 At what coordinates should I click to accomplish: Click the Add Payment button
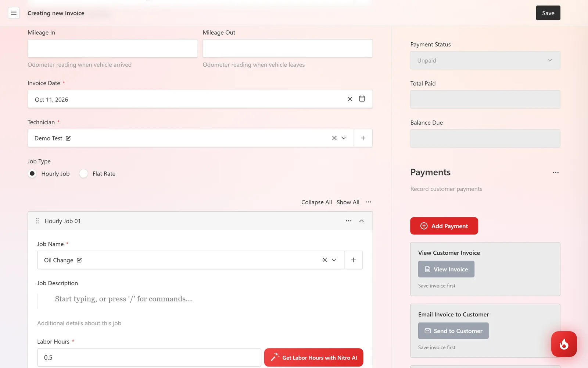[444, 226]
